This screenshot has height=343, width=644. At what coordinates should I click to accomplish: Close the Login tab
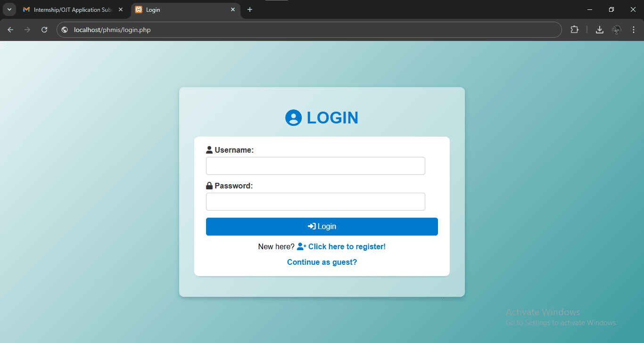click(233, 9)
